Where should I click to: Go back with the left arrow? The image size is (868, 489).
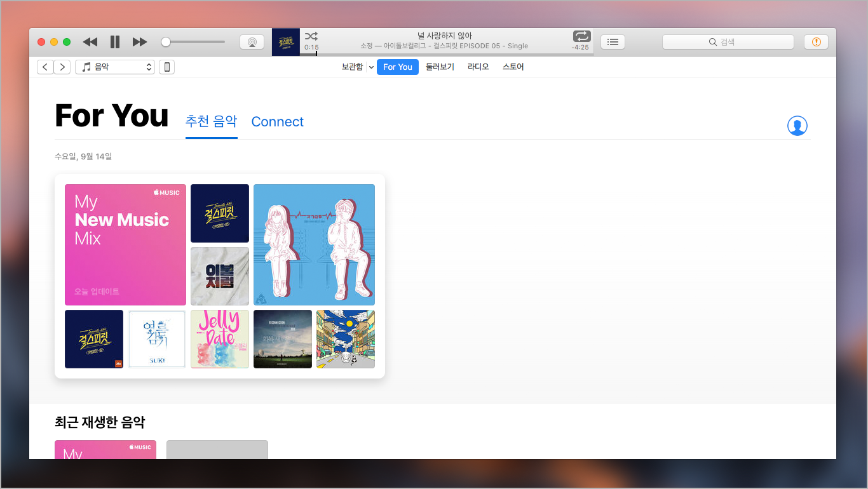coord(45,67)
